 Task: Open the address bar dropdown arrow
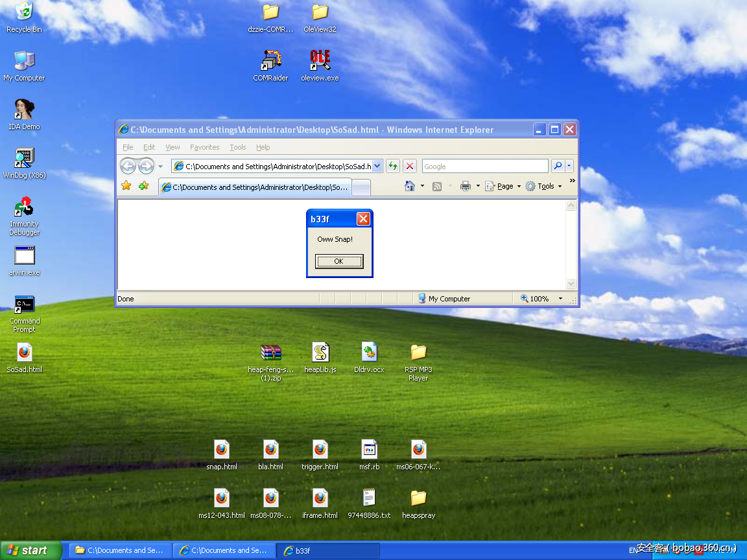click(378, 166)
